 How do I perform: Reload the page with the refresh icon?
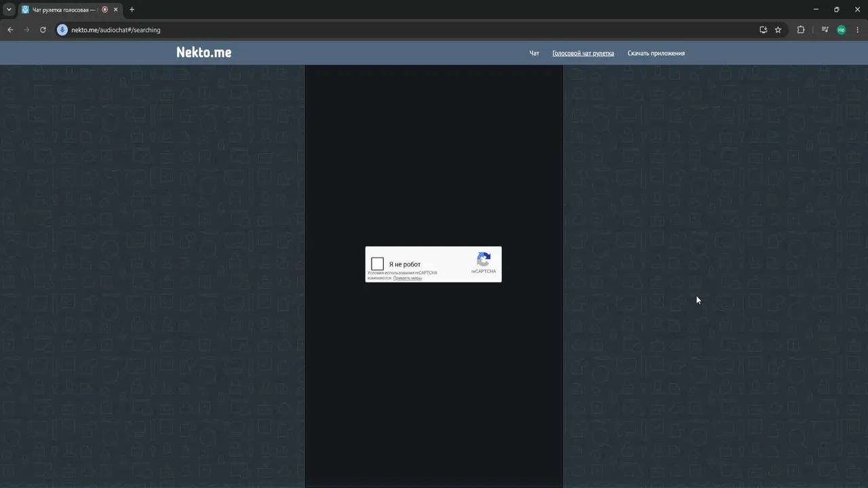pyautogui.click(x=43, y=30)
